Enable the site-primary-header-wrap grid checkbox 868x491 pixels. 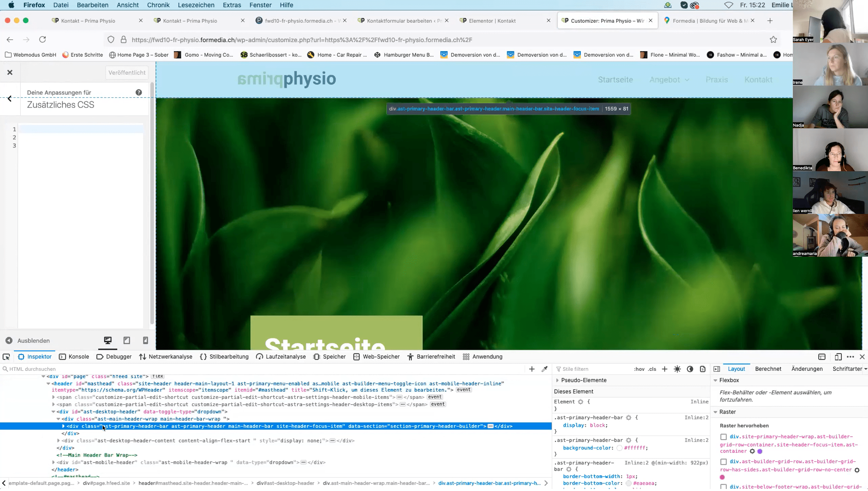coord(723,437)
